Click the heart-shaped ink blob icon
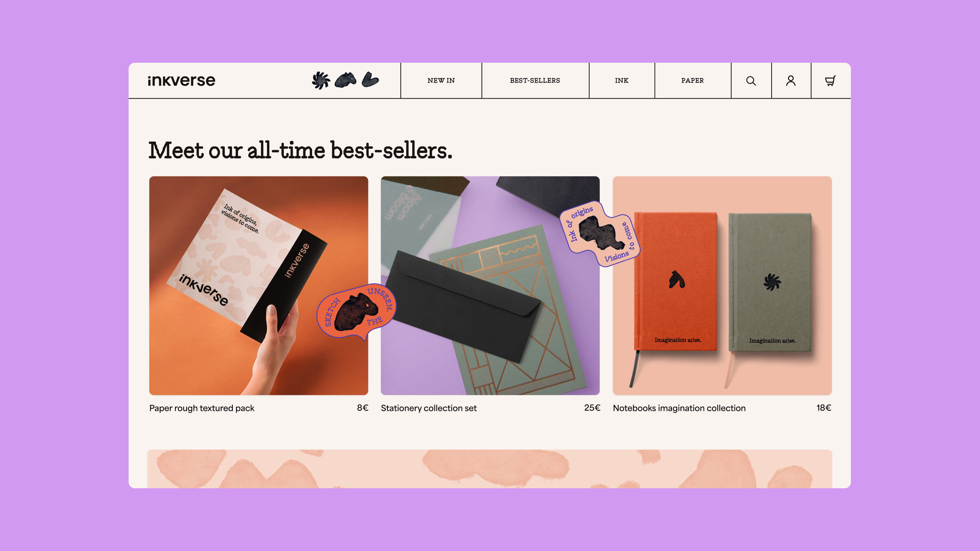Image resolution: width=980 pixels, height=551 pixels. (x=370, y=80)
